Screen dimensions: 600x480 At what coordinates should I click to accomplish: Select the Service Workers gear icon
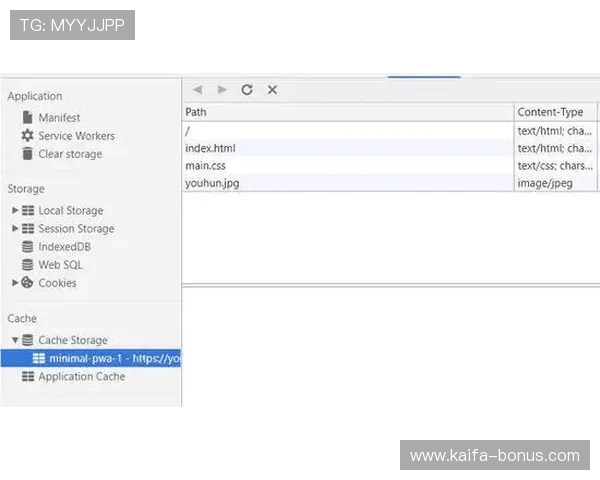[x=28, y=136]
